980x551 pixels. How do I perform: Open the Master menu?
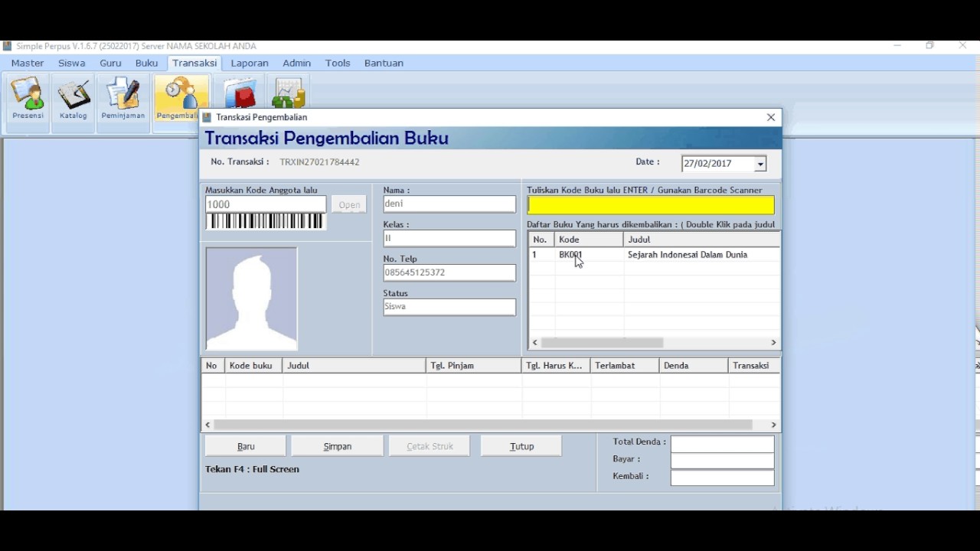pos(28,63)
